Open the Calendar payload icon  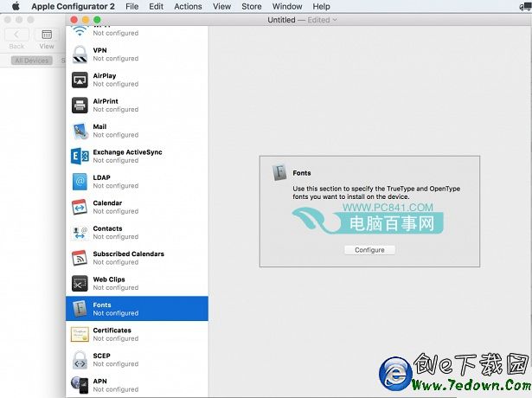[x=80, y=207]
